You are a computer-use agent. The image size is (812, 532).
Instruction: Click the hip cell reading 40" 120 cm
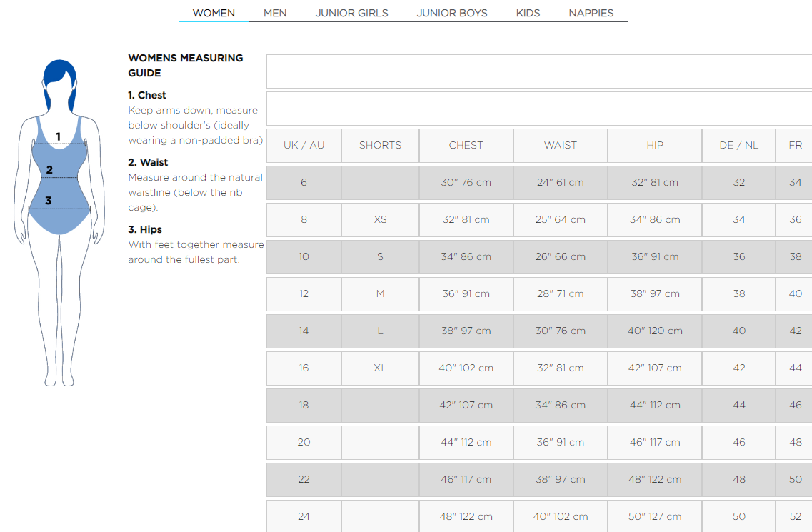(655, 331)
